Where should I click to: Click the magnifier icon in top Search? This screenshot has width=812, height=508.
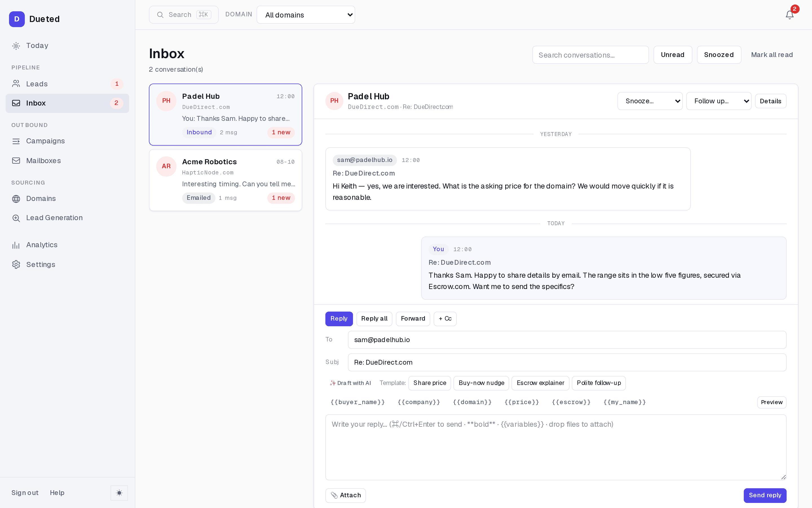coord(160,15)
